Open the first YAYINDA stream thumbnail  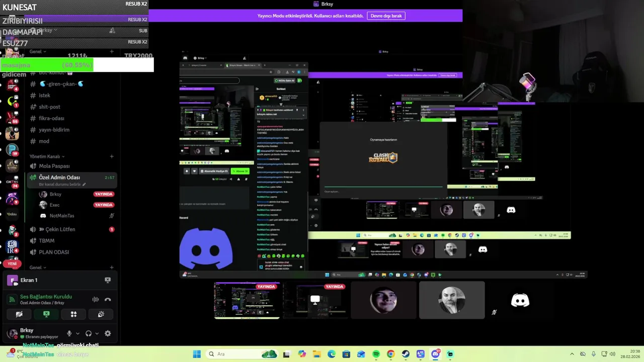247,301
